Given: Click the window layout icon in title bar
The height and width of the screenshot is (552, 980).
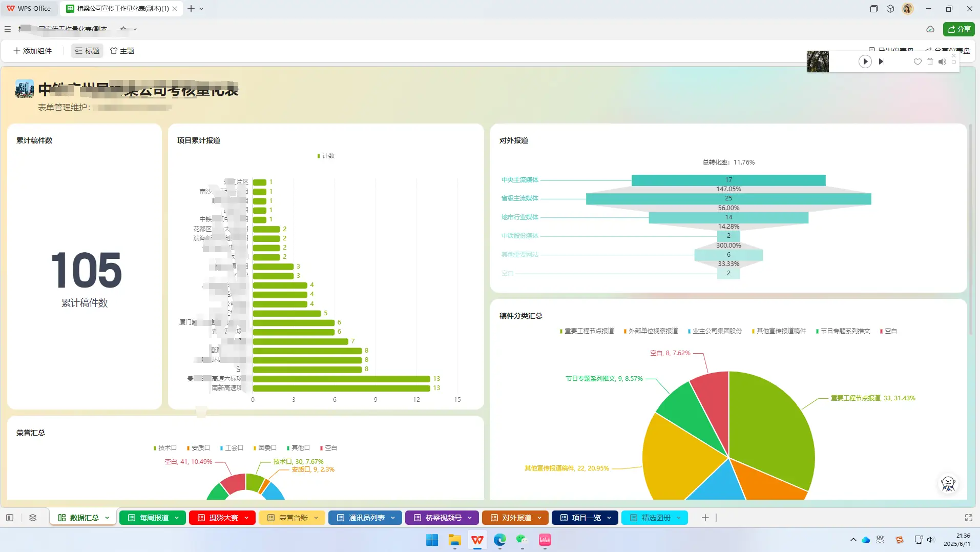Looking at the screenshot, I should (x=874, y=9).
